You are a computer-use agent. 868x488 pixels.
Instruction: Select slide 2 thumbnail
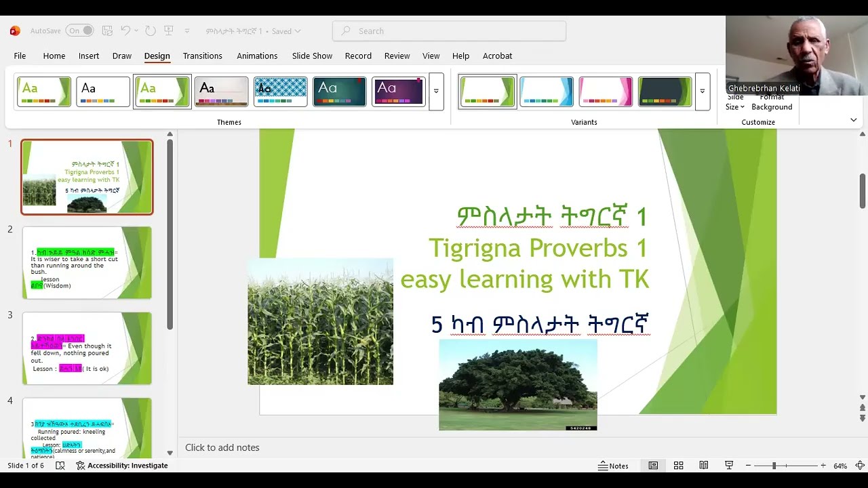point(87,263)
